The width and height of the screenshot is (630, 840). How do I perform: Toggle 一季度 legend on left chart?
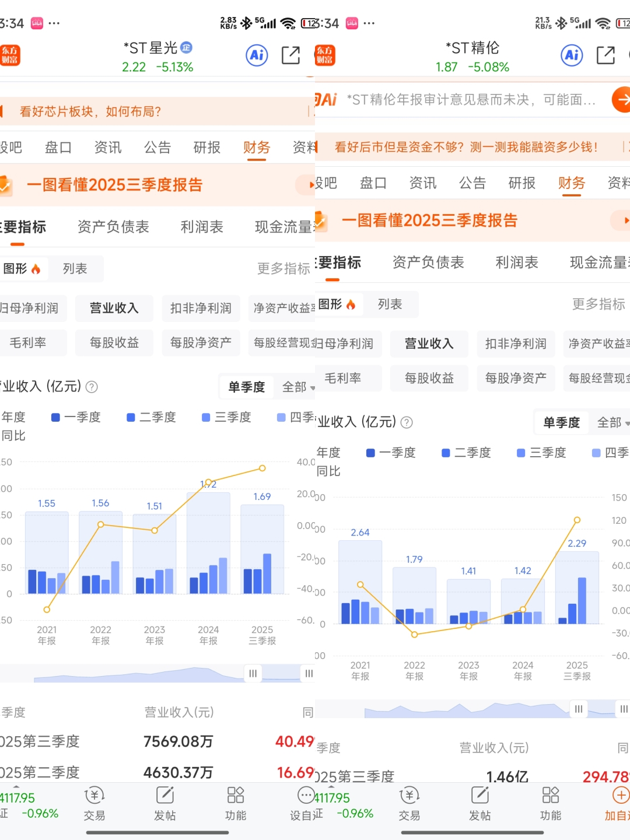76,417
